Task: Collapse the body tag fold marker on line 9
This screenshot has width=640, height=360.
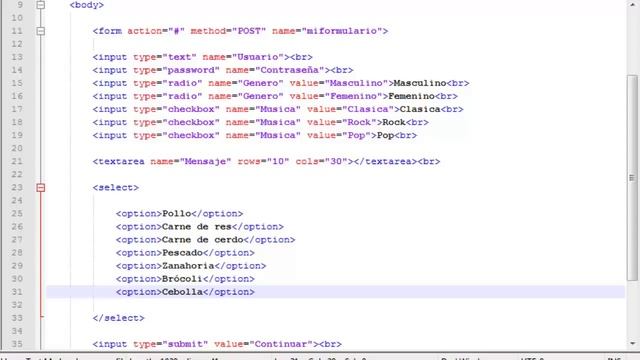Action: (x=40, y=5)
